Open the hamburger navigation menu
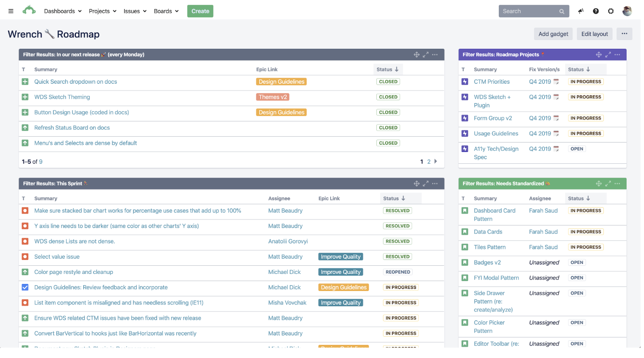This screenshot has width=644, height=358. [x=11, y=11]
